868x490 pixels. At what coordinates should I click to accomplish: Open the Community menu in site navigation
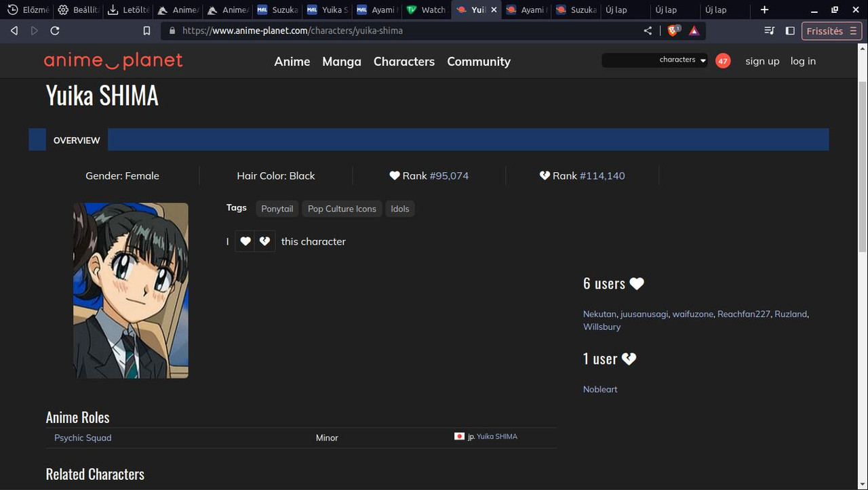tap(479, 61)
